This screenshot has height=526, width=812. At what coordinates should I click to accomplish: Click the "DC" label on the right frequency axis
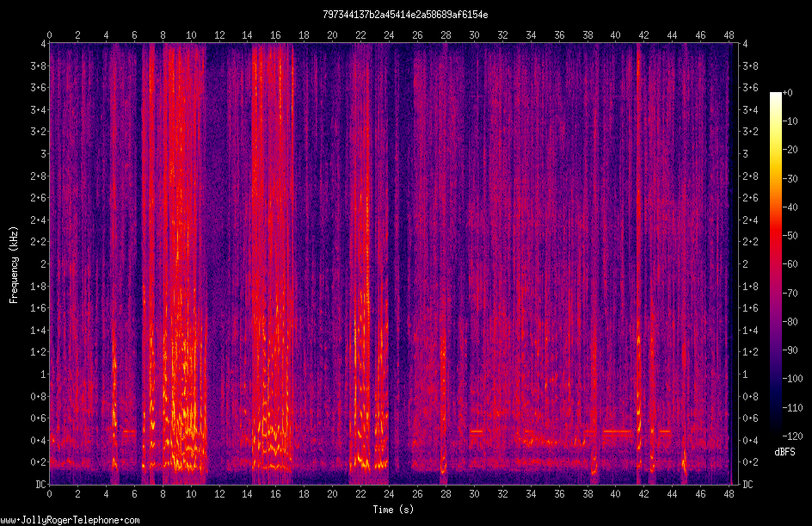click(747, 485)
